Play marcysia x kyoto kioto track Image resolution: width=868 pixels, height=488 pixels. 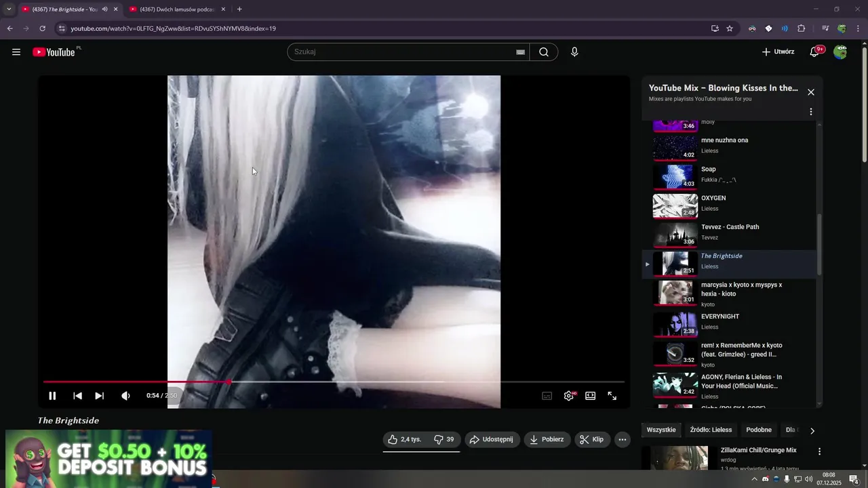click(x=730, y=293)
